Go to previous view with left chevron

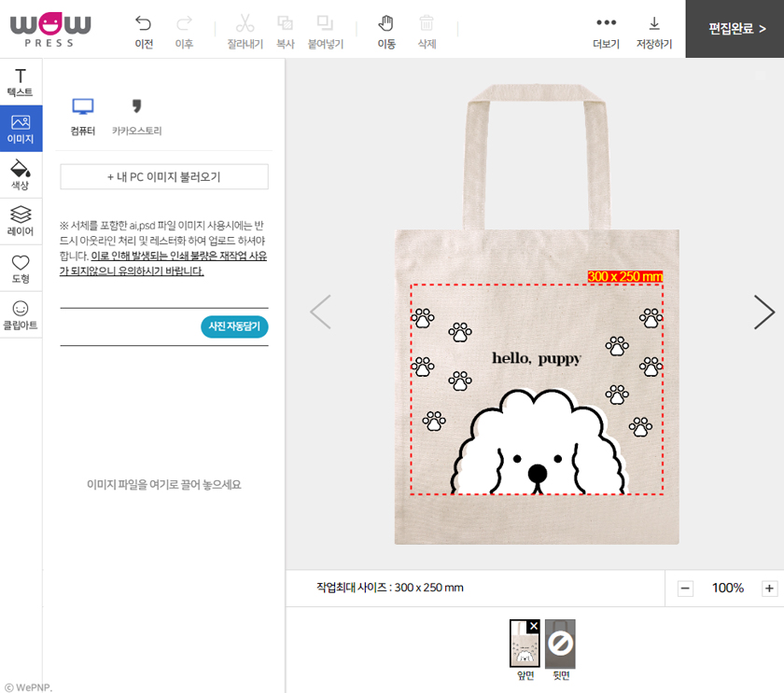[320, 312]
